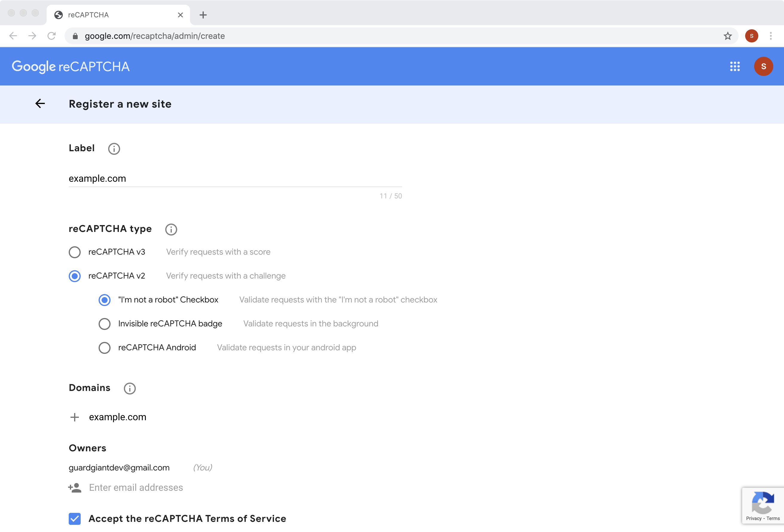Open Google apps grid
The height and width of the screenshot is (532, 784).
coord(735,66)
